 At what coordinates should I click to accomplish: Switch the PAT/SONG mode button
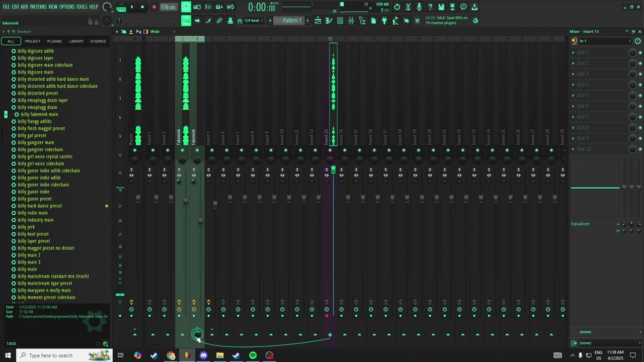121,7
